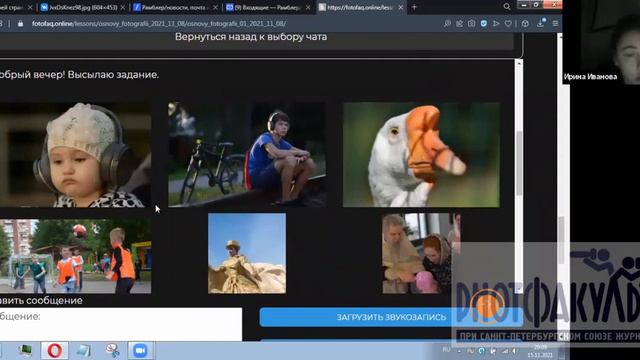Open the downloads icon in toolbar
The height and width of the screenshot is (360, 640).
pyautogui.click(x=541, y=23)
